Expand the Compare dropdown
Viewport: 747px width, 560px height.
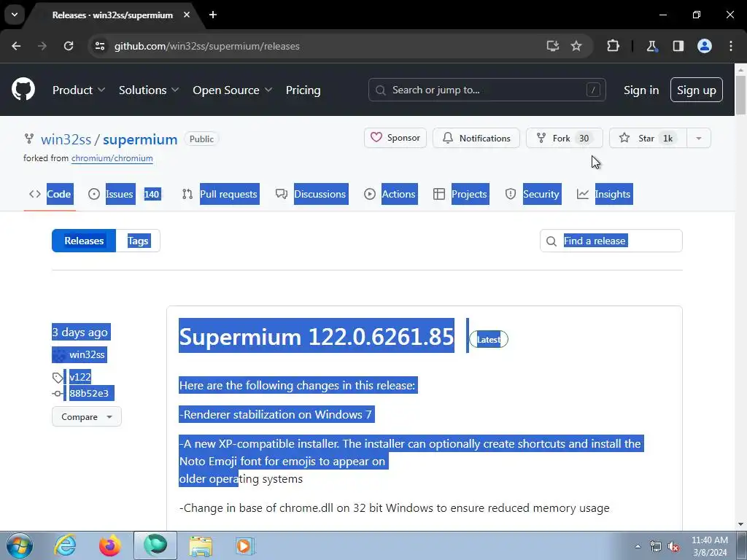tap(87, 416)
